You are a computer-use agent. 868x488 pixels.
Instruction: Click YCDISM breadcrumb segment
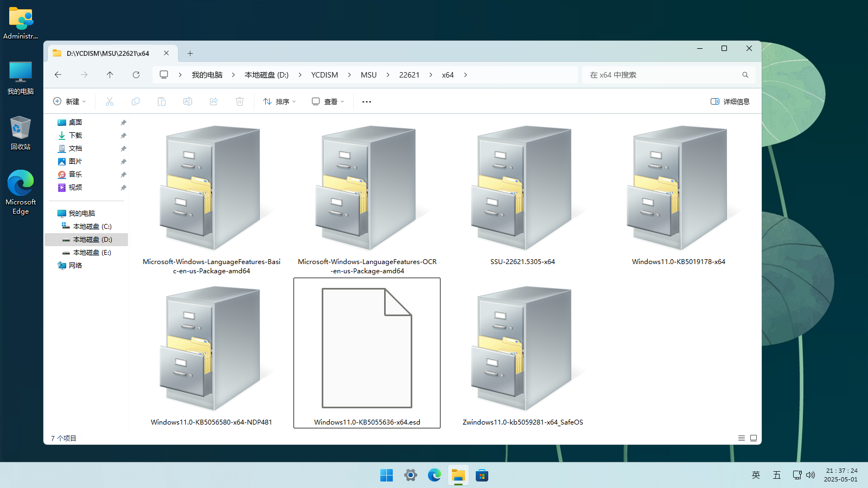pyautogui.click(x=324, y=75)
